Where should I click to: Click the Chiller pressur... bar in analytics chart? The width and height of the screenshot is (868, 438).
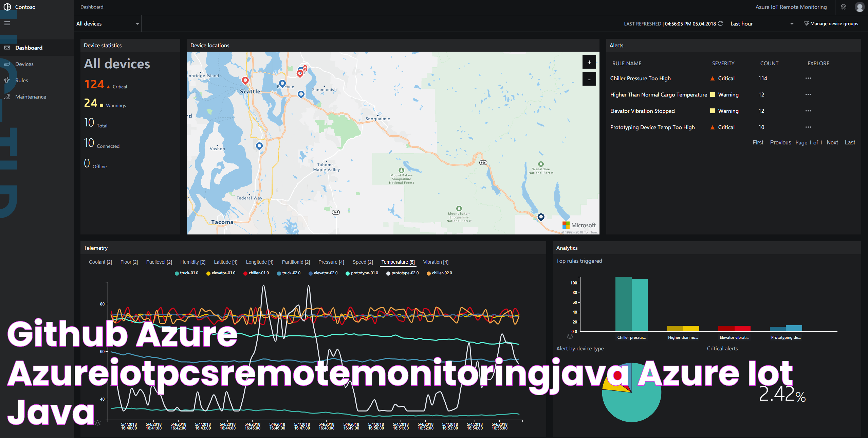coord(631,304)
